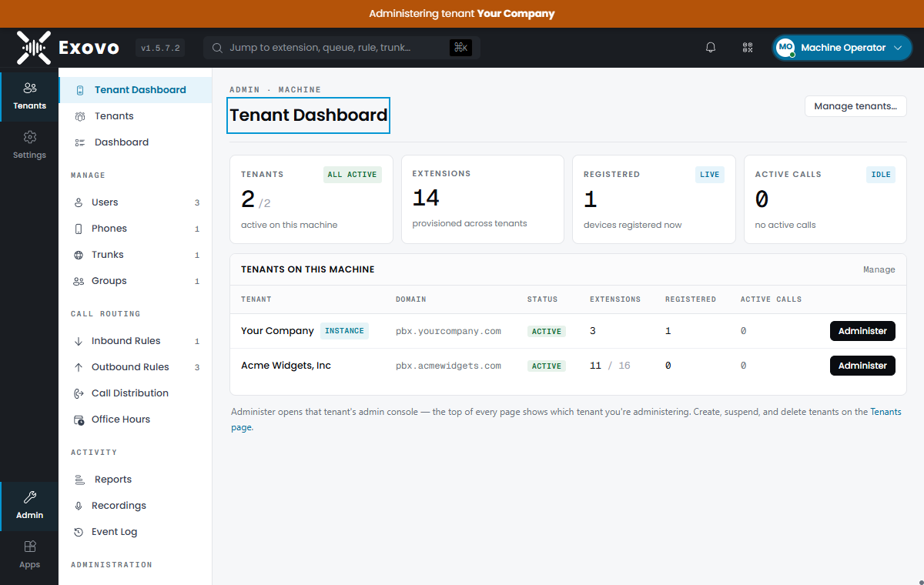Click the ALL ACTIVE badge
Viewport: 924px width, 585px height.
[x=353, y=175]
